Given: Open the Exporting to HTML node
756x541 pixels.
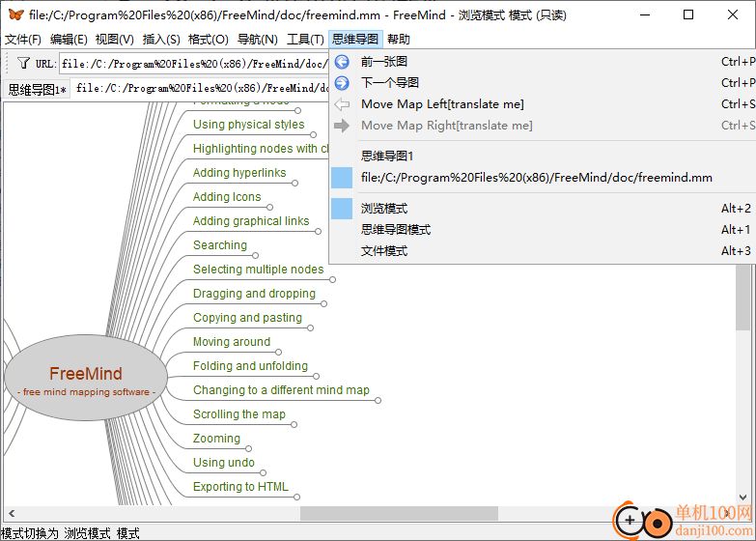Looking at the screenshot, I should 240,487.
